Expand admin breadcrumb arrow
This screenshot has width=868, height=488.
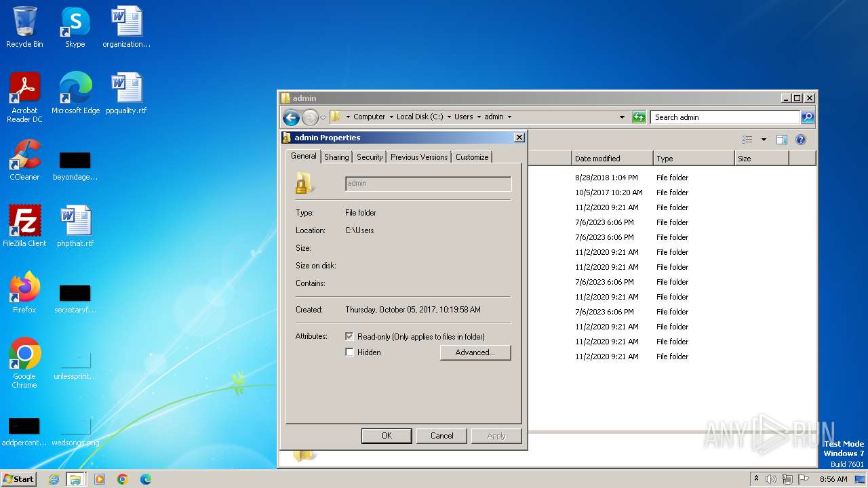click(509, 117)
